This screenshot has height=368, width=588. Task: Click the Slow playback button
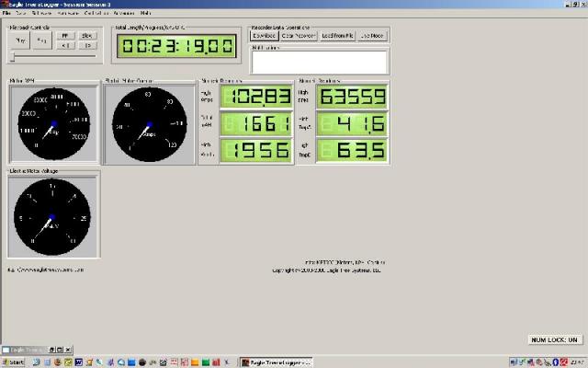point(87,35)
